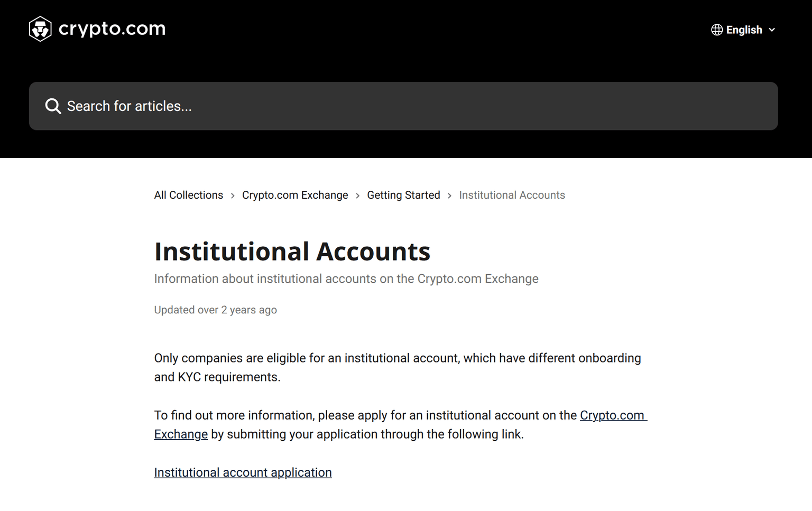The height and width of the screenshot is (511, 812).
Task: Focus the Search for articles field
Action: (402, 106)
